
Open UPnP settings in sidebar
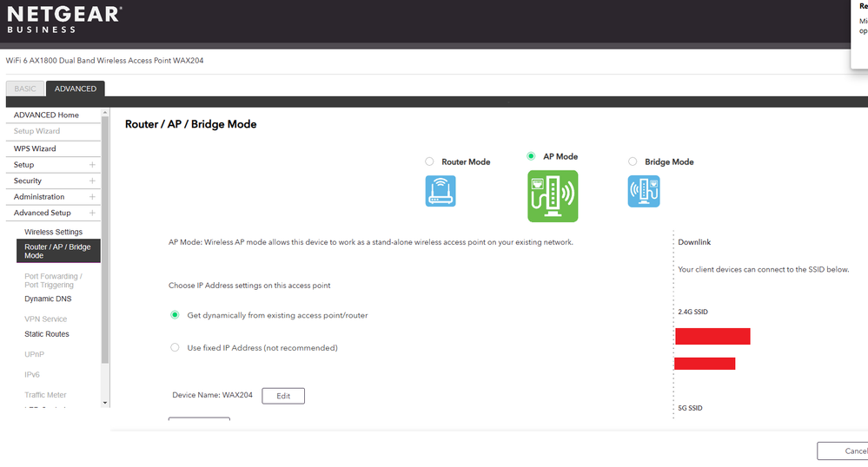[x=35, y=354]
